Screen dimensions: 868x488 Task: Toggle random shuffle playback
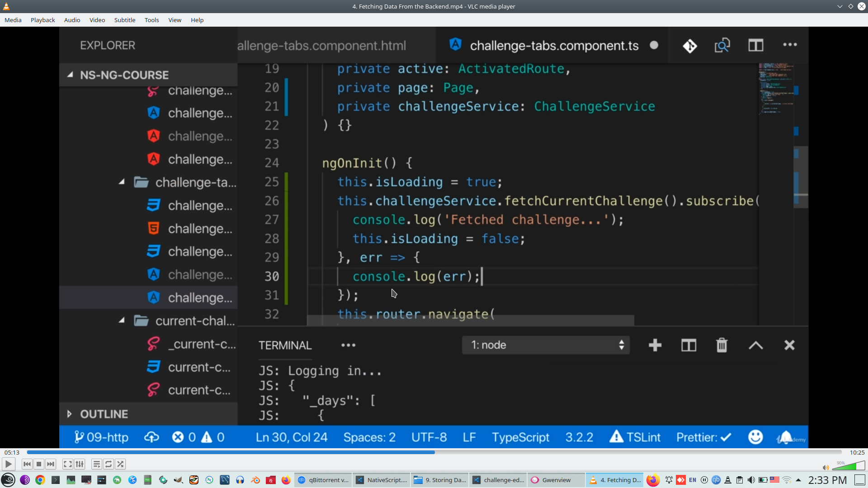120,464
